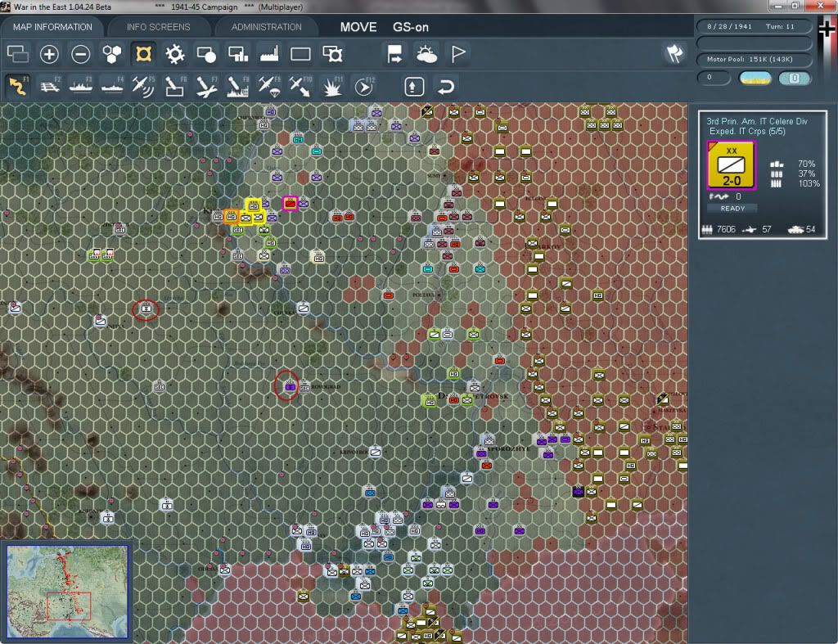This screenshot has width=838, height=644.
Task: Select the F3 Naval transport mode
Action: coord(81,86)
